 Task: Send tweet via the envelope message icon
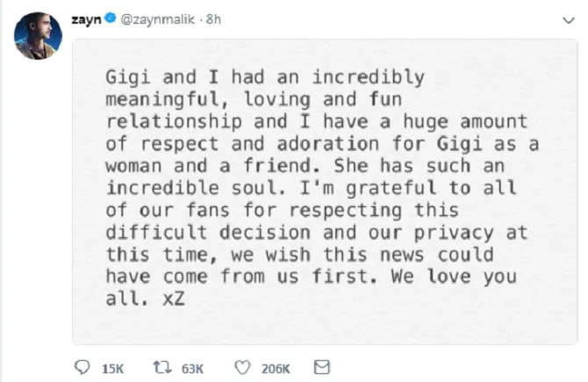[321, 365]
